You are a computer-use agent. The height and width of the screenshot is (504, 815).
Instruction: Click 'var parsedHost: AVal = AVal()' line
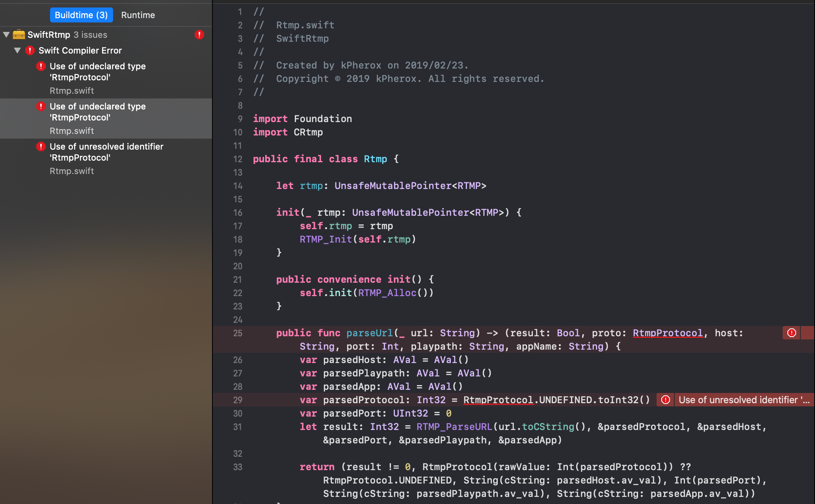point(384,360)
